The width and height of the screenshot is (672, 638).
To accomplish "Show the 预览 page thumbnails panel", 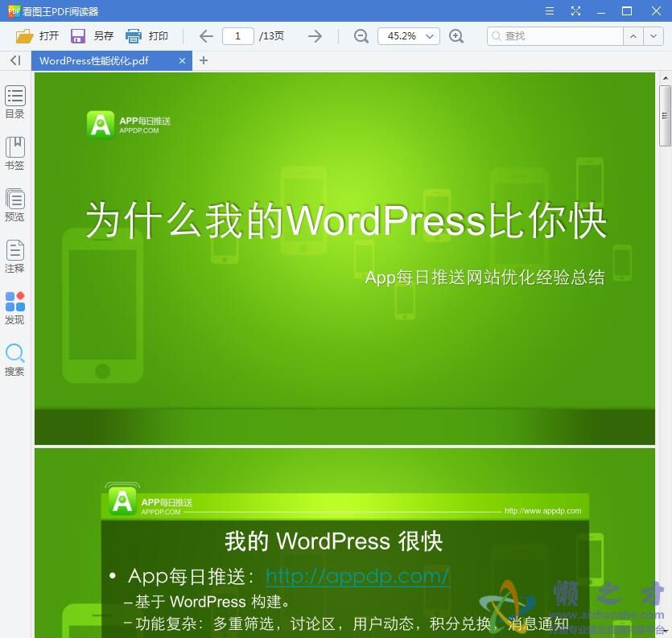I will click(x=14, y=204).
